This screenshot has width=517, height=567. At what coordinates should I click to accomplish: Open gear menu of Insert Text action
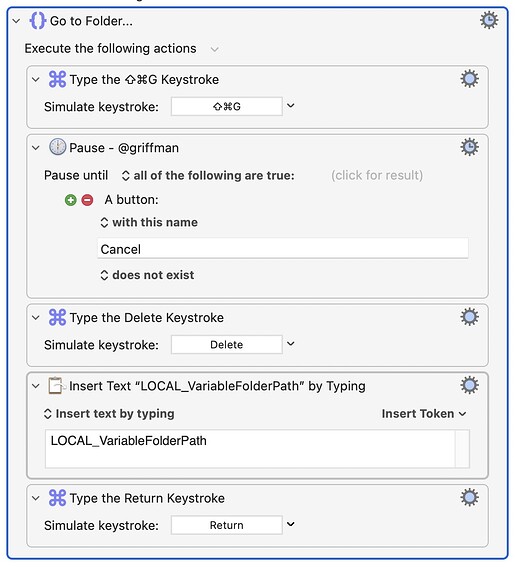(x=469, y=385)
